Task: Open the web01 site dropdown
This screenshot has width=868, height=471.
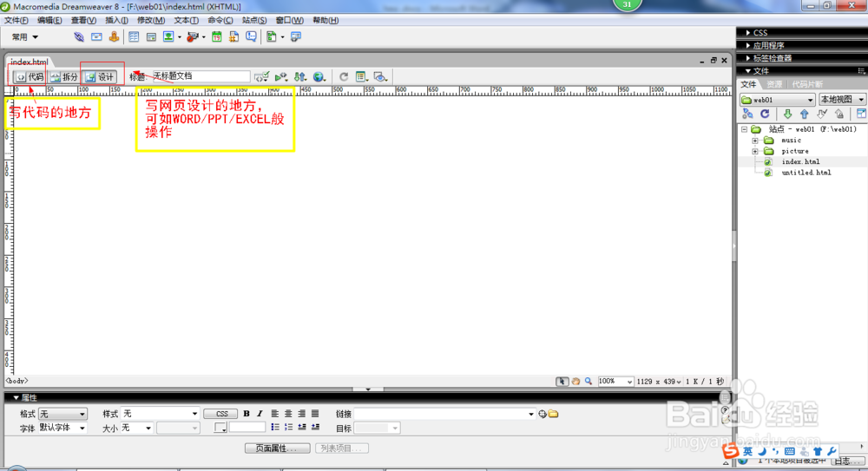Action: coord(778,100)
